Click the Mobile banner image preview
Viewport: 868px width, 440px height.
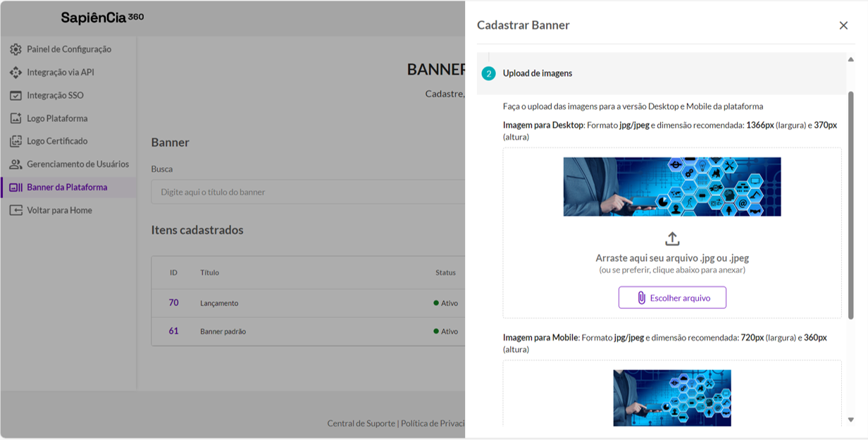point(672,398)
